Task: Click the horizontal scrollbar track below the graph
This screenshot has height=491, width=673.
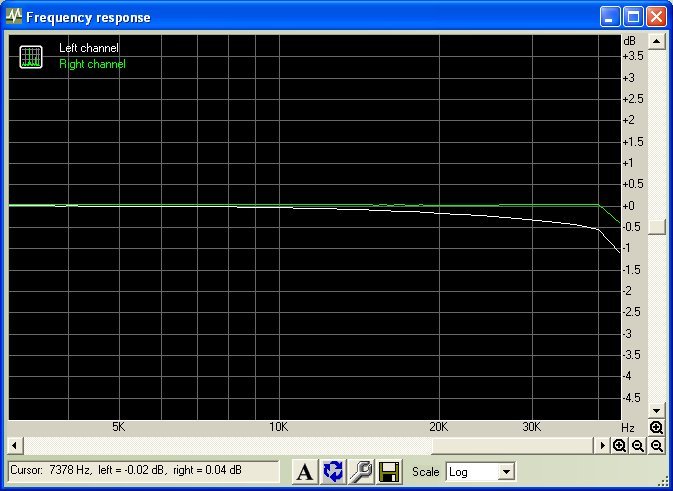Action: (x=300, y=445)
